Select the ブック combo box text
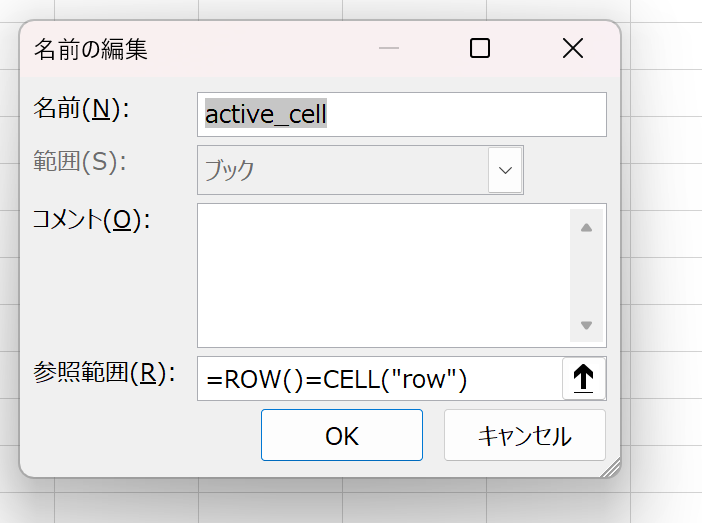This screenshot has width=702, height=523. point(342,170)
